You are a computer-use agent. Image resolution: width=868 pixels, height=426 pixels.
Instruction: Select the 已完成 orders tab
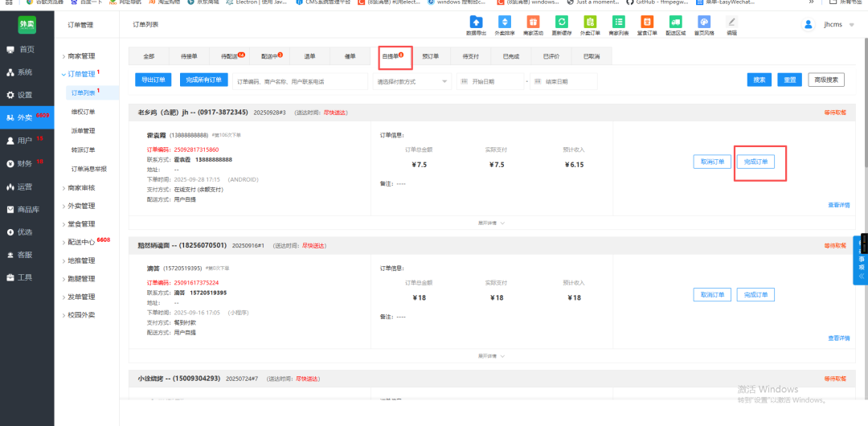(510, 56)
